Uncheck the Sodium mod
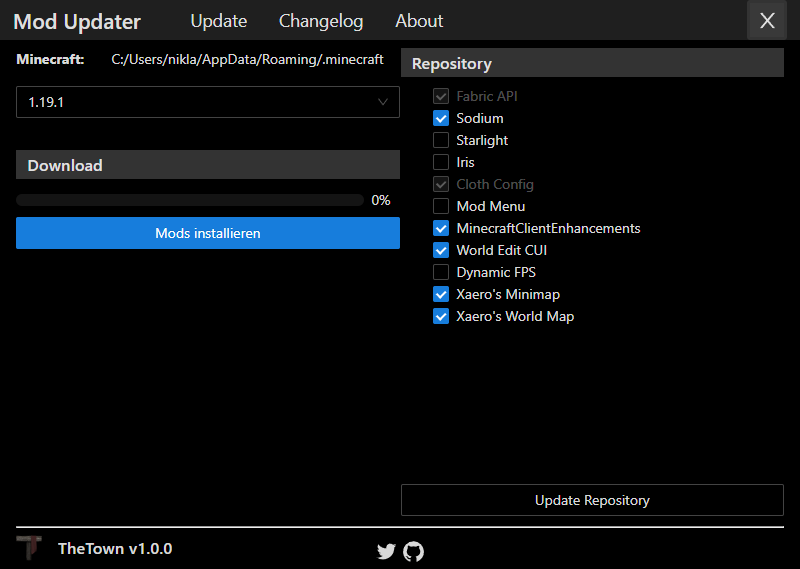The width and height of the screenshot is (800, 569). (441, 118)
